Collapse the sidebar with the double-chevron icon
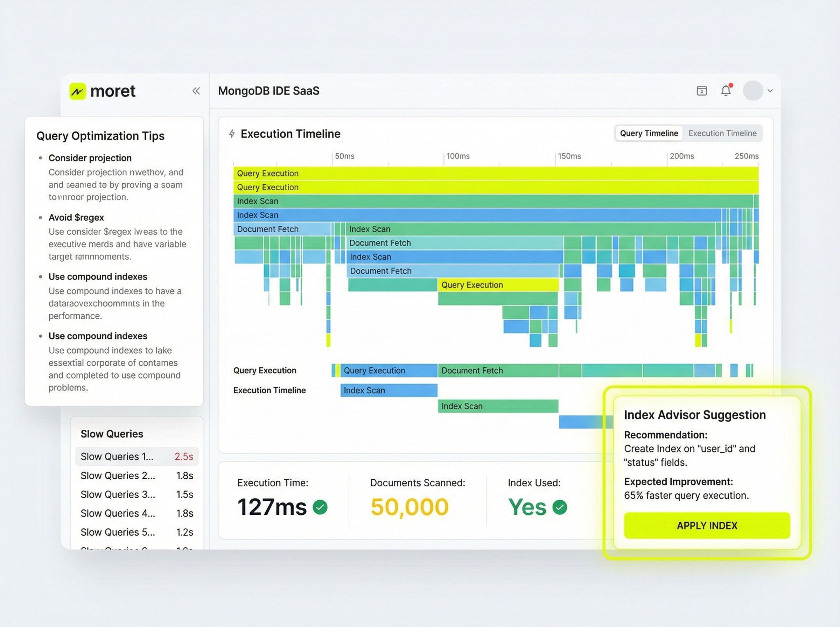Image resolution: width=840 pixels, height=627 pixels. (196, 91)
